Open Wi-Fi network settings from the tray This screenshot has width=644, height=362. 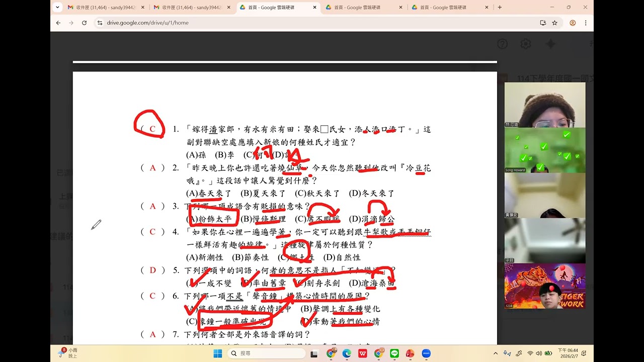[530, 353]
